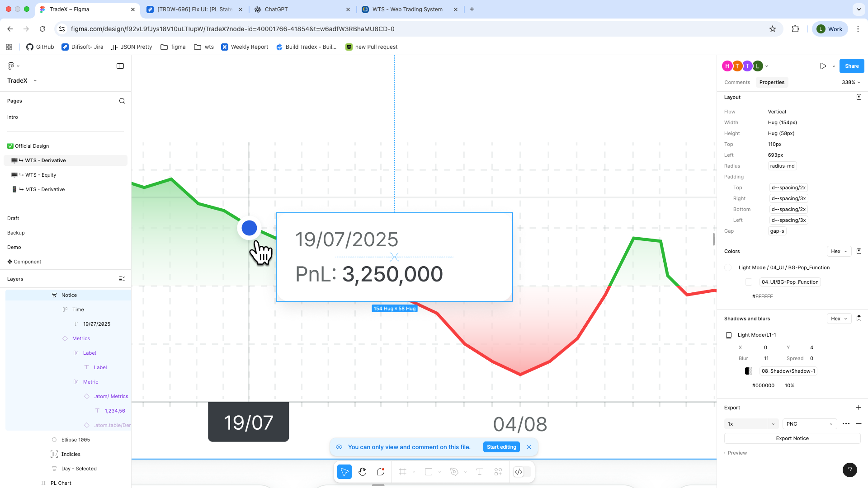
Task: Select the Hand tool in bottom toolbar
Action: point(363,472)
